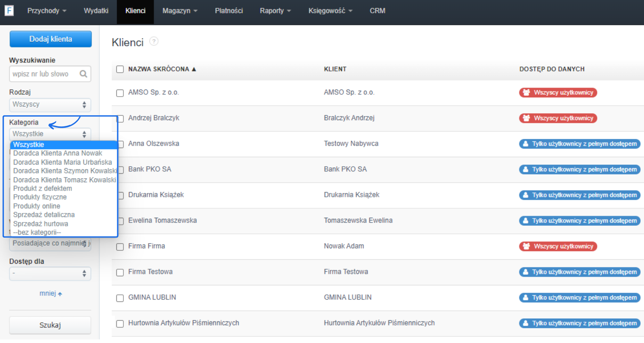This screenshot has width=644, height=343.
Task: Click the blue access badge for Bank PKO SA
Action: [579, 169]
